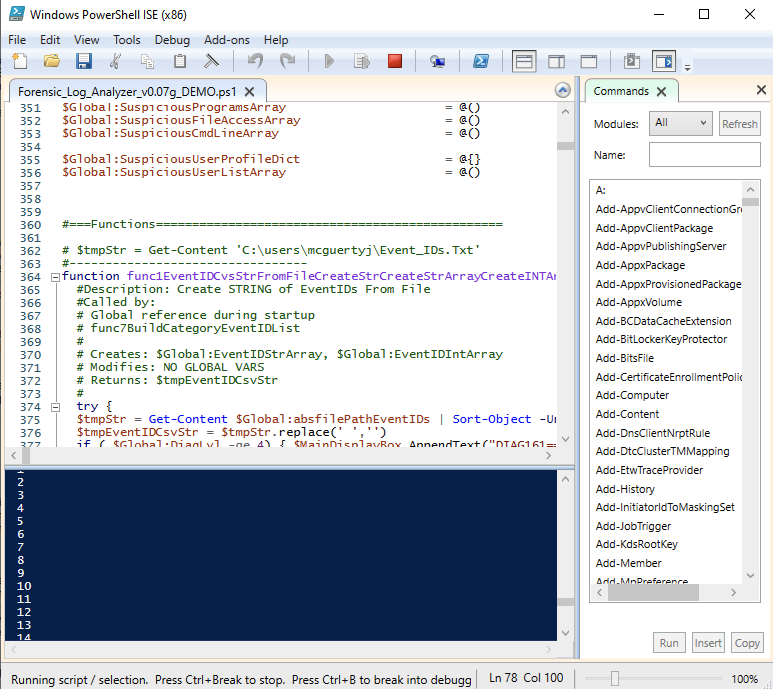Collapse the script pane with chevron button
This screenshot has height=689, width=773.
pyautogui.click(x=562, y=91)
